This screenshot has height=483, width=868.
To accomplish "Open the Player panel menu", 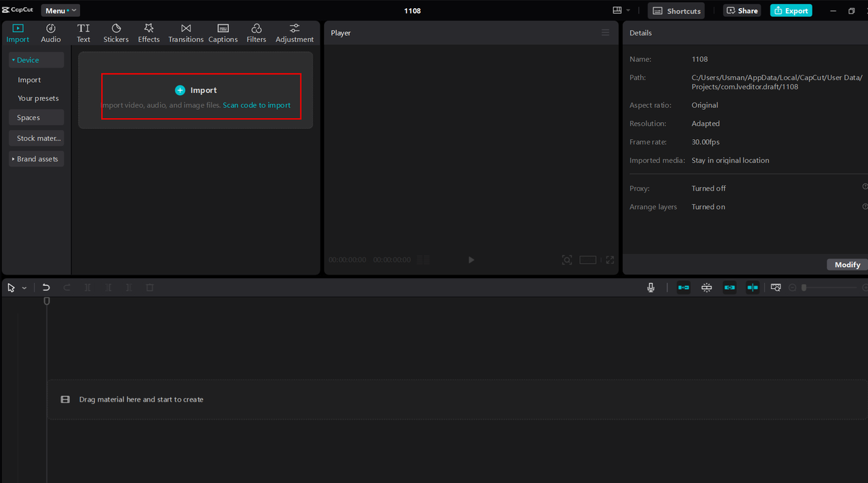I will [606, 33].
